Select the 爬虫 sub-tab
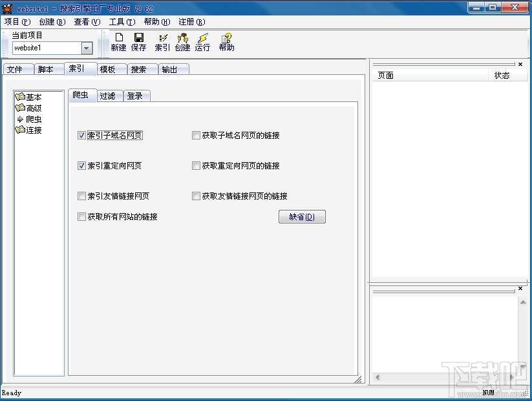 click(83, 96)
